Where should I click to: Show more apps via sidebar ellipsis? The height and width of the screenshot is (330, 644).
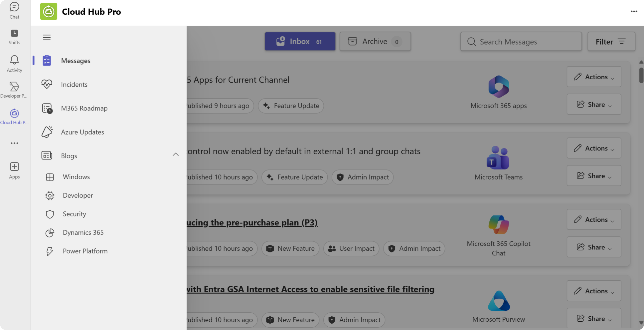[x=14, y=143]
